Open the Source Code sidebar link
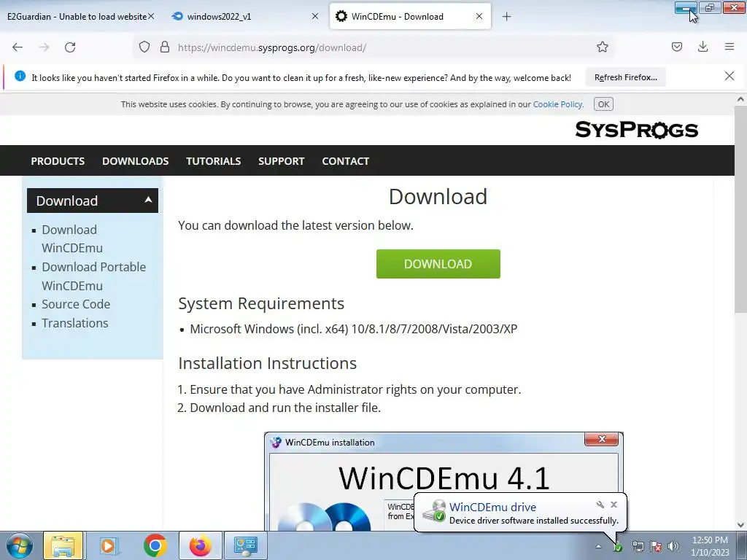The width and height of the screenshot is (747, 560). click(x=76, y=304)
